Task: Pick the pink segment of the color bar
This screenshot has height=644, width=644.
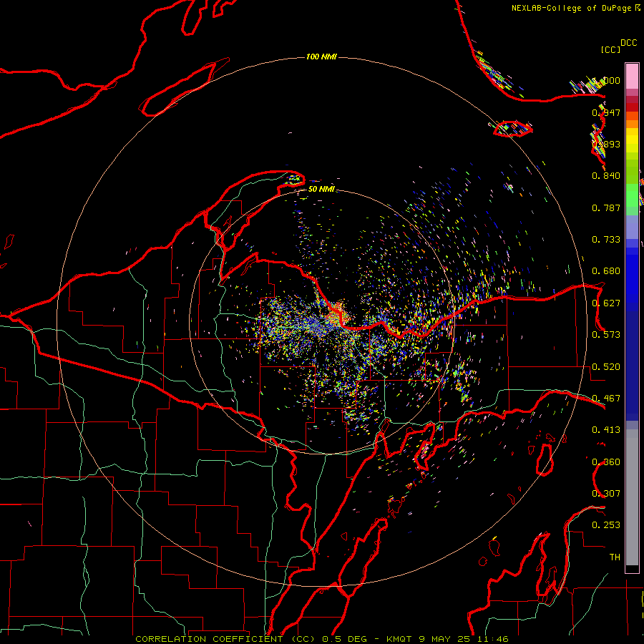Action: pos(632,77)
